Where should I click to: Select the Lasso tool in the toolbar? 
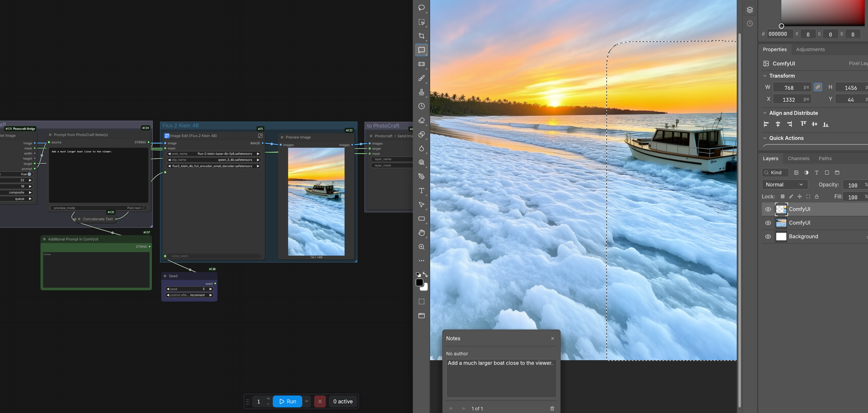(421, 8)
